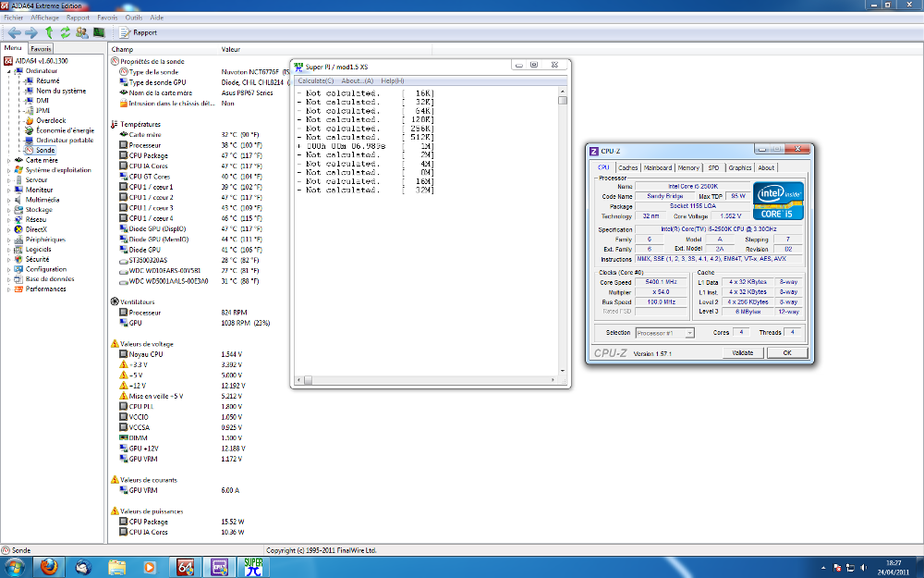
Task: Expand the Serveur tree node
Action: pyautogui.click(x=9, y=180)
